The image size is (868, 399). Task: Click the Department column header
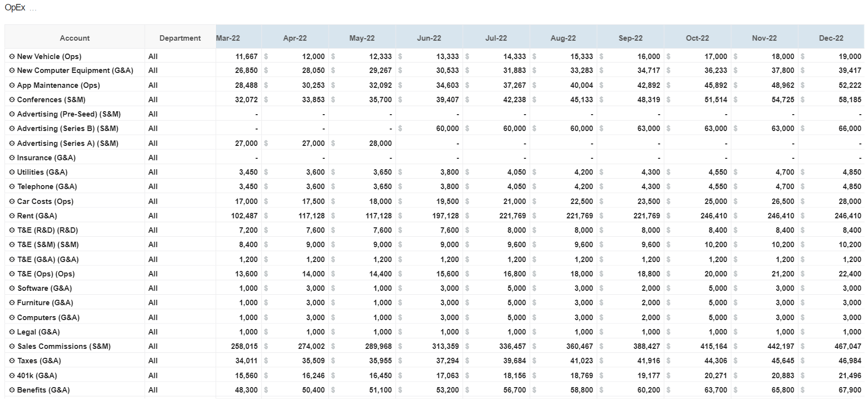tap(180, 38)
